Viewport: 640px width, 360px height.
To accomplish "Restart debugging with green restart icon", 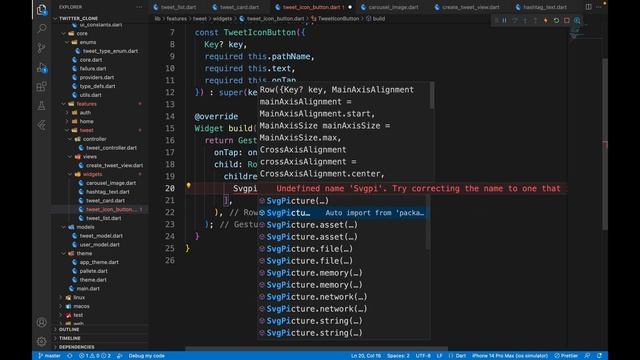I will click(x=556, y=20).
